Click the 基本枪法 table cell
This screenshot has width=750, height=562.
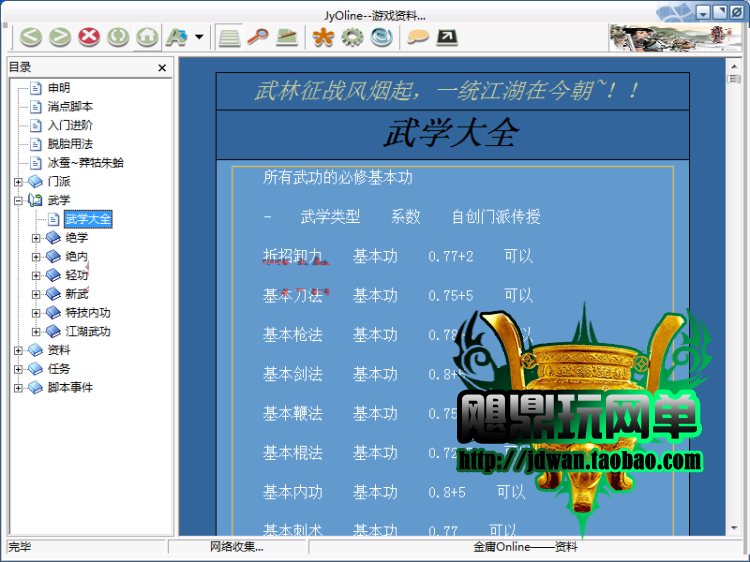pos(292,335)
